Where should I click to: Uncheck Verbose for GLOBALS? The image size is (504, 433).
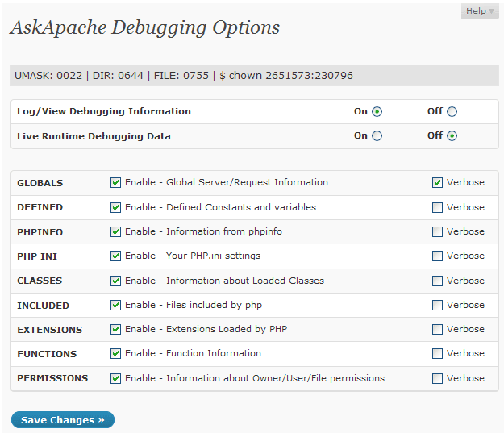click(x=437, y=182)
